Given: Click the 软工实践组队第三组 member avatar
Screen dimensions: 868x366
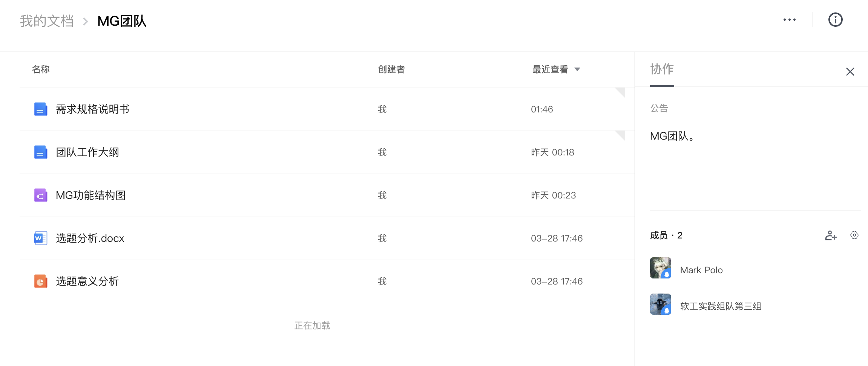Looking at the screenshot, I should tap(660, 304).
